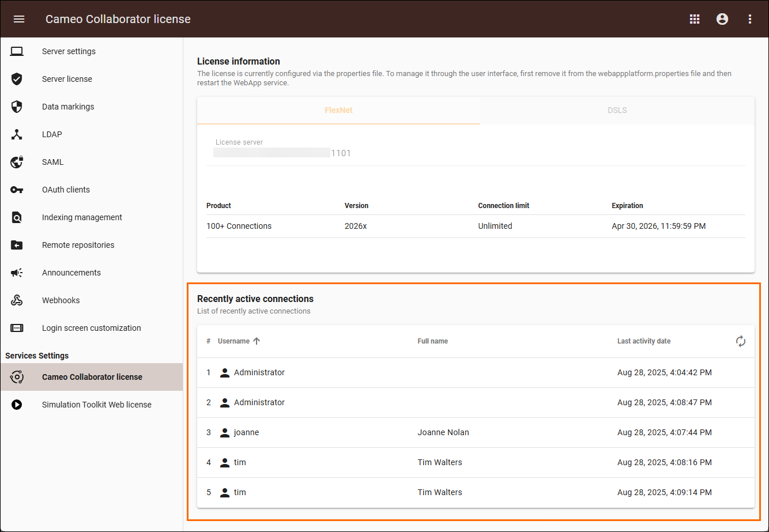Click the Webhooks icon in sidebar
The image size is (769, 532).
pos(17,300)
